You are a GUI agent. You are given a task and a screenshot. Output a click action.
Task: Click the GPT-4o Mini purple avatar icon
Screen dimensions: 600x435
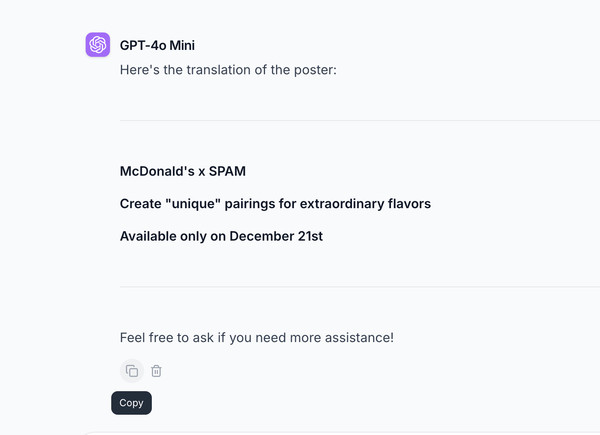click(x=98, y=45)
